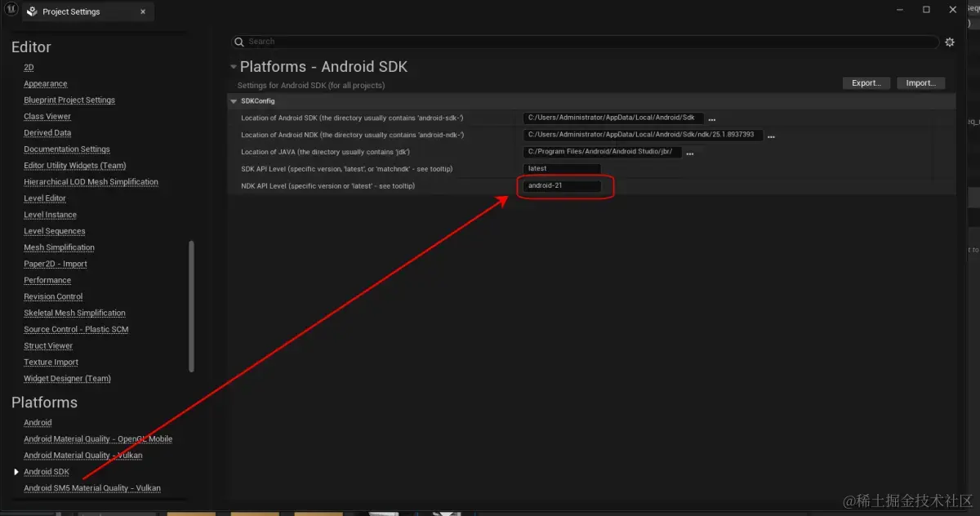Open Derived Data settings
The height and width of the screenshot is (516, 980).
pyautogui.click(x=47, y=133)
